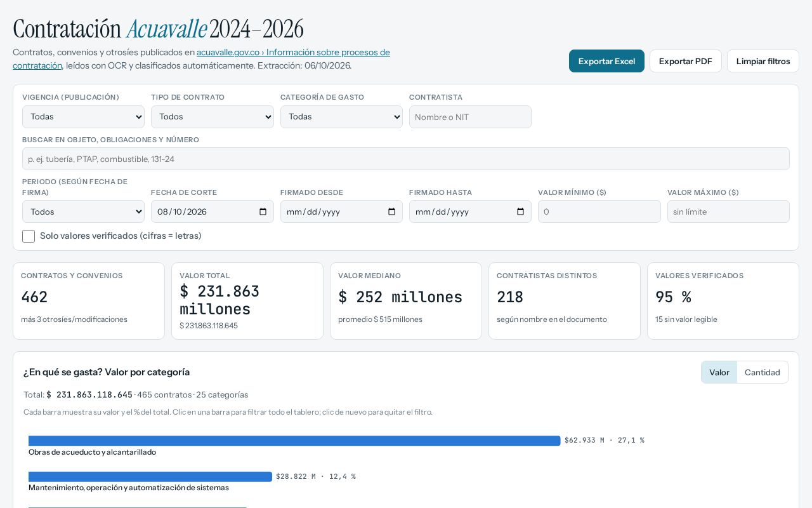Focus search field for objeto, obligaciones y número
Image resolution: width=812 pixels, height=508 pixels.
406,159
